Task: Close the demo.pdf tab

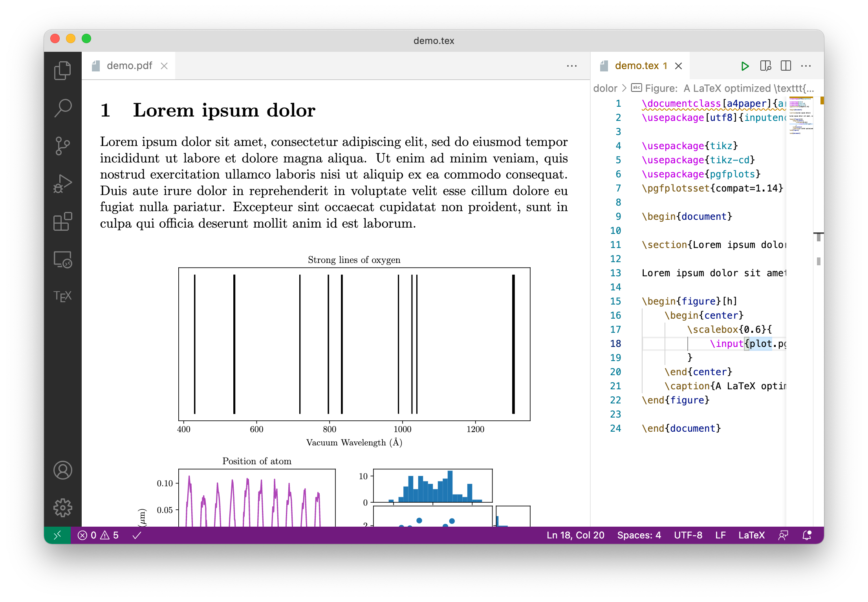Action: [x=164, y=66]
